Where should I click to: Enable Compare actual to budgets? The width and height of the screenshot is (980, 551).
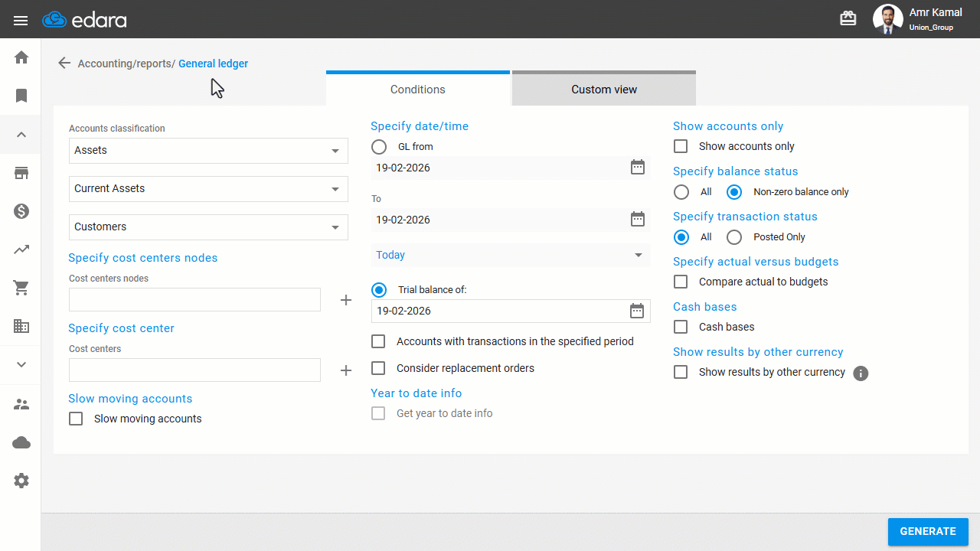[x=681, y=282]
